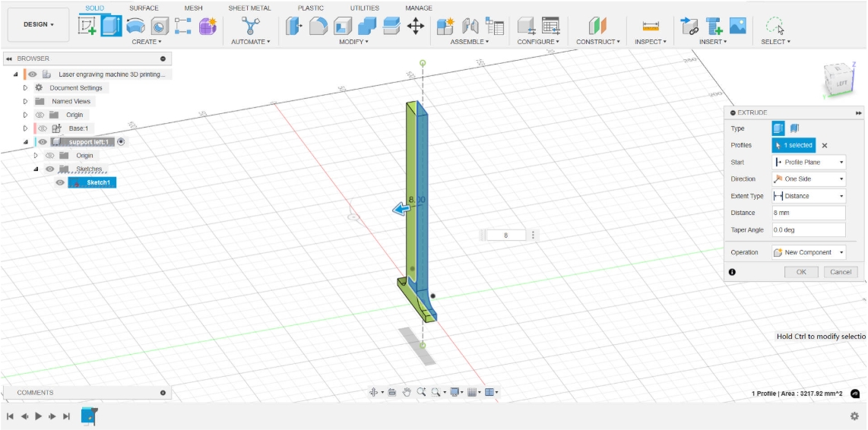Open the Direction One Side dropdown
This screenshot has width=868, height=430.
(x=809, y=179)
